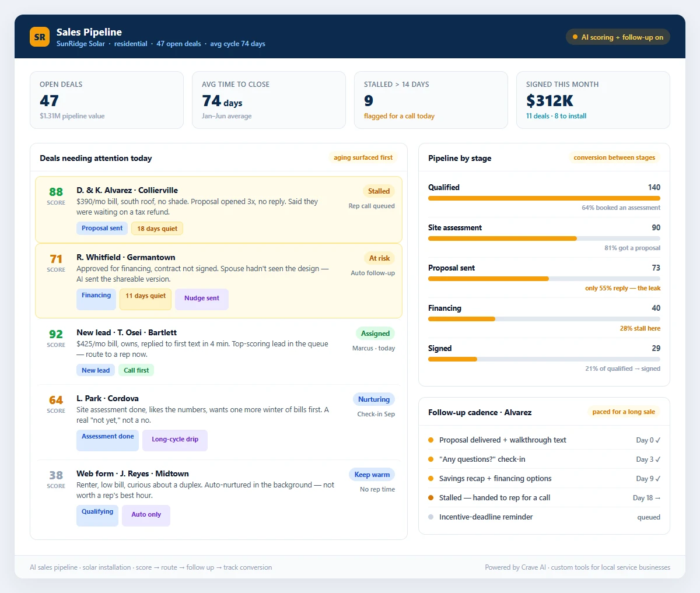Open the D. & K. Alvarez · Collierville deal

219,209
